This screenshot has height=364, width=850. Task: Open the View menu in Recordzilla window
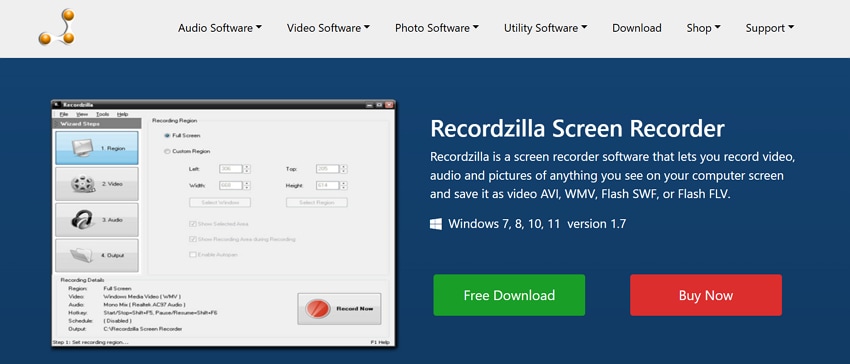pyautogui.click(x=82, y=114)
